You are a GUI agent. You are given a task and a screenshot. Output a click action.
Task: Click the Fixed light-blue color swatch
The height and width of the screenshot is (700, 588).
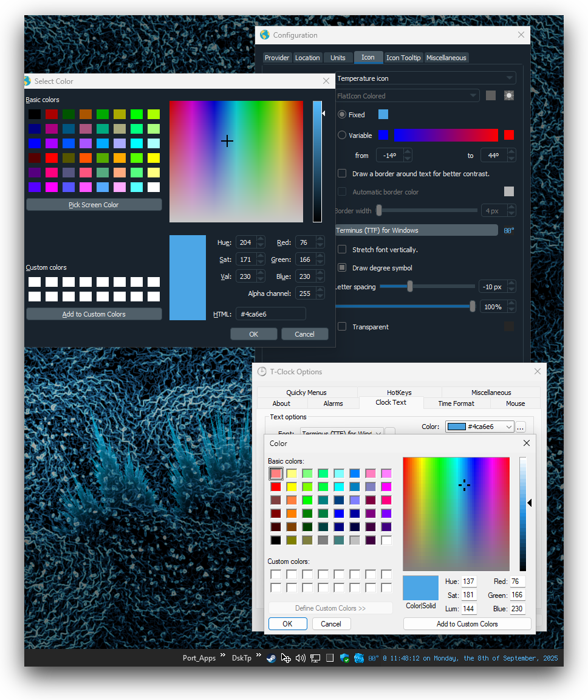point(383,115)
